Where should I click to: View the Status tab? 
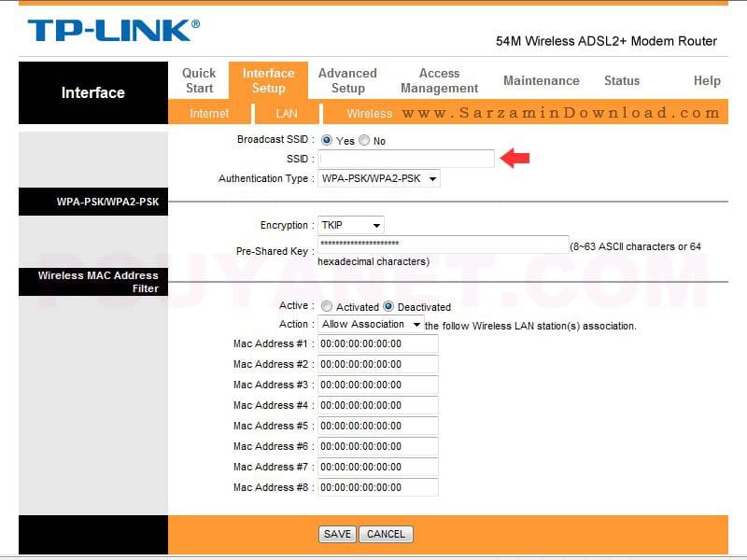coord(621,81)
